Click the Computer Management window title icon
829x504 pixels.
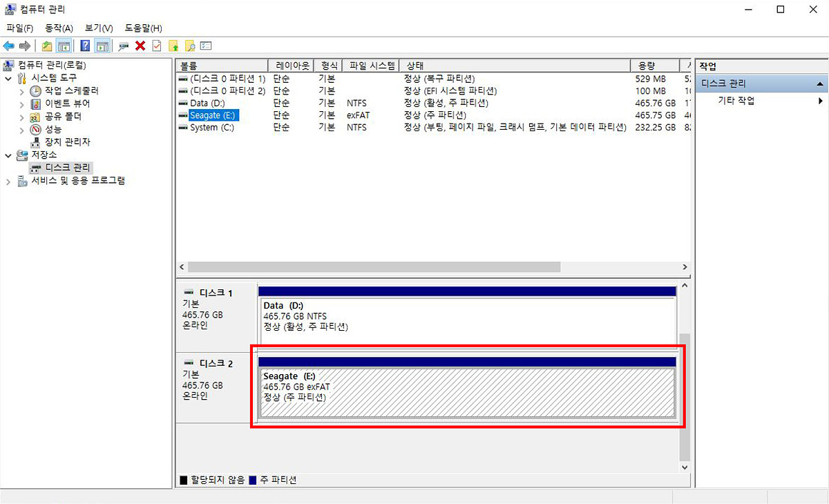pyautogui.click(x=10, y=10)
